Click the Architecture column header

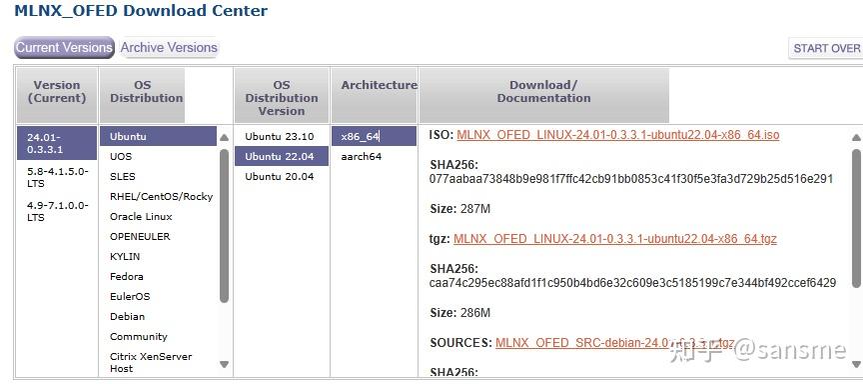375,95
